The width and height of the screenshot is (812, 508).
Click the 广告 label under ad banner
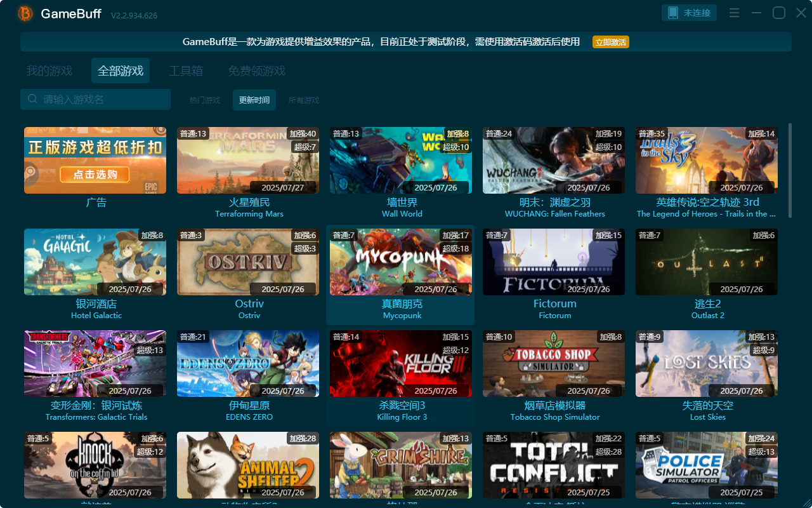click(96, 202)
